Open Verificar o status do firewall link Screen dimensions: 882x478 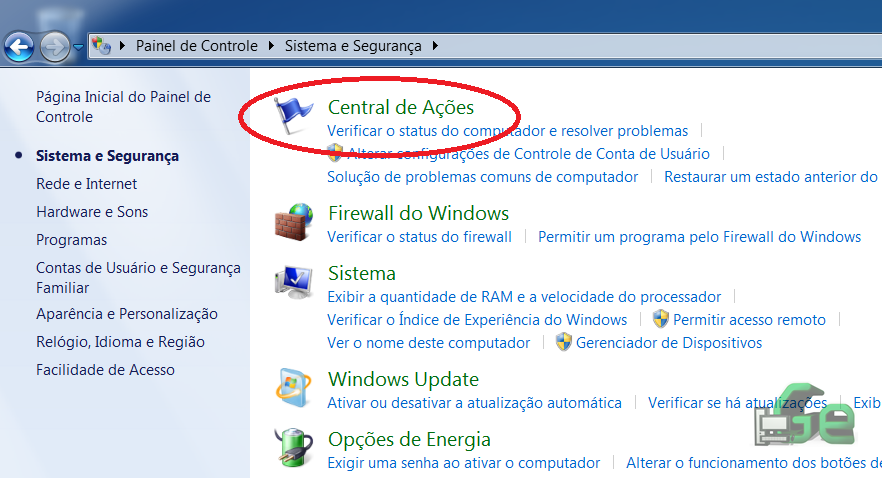[419, 237]
